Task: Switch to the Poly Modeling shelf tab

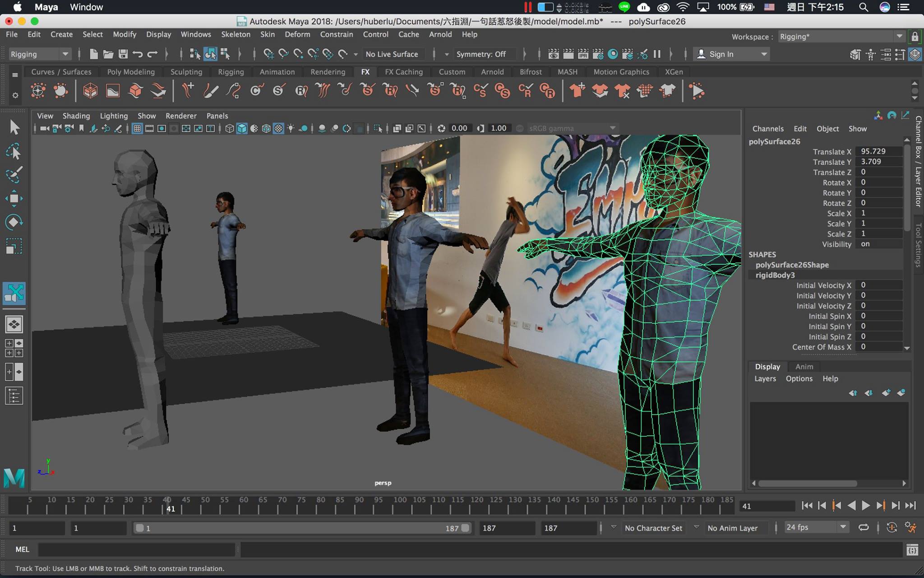Action: (131, 72)
